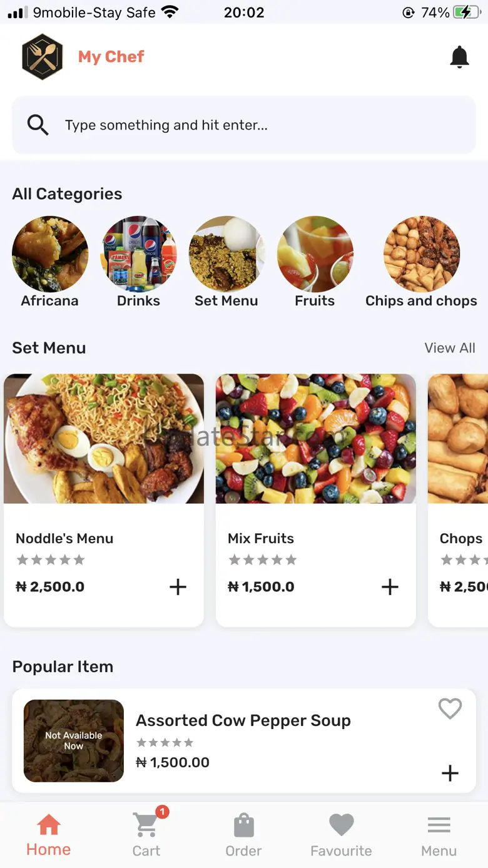Select the Home tab

48,834
